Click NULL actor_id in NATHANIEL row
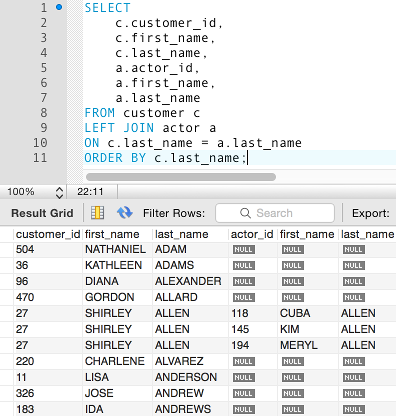 point(244,250)
